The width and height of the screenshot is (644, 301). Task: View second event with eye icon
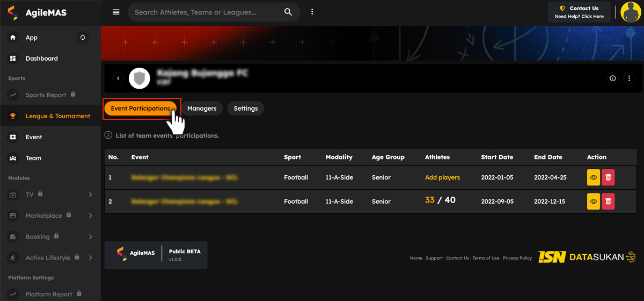(x=593, y=202)
